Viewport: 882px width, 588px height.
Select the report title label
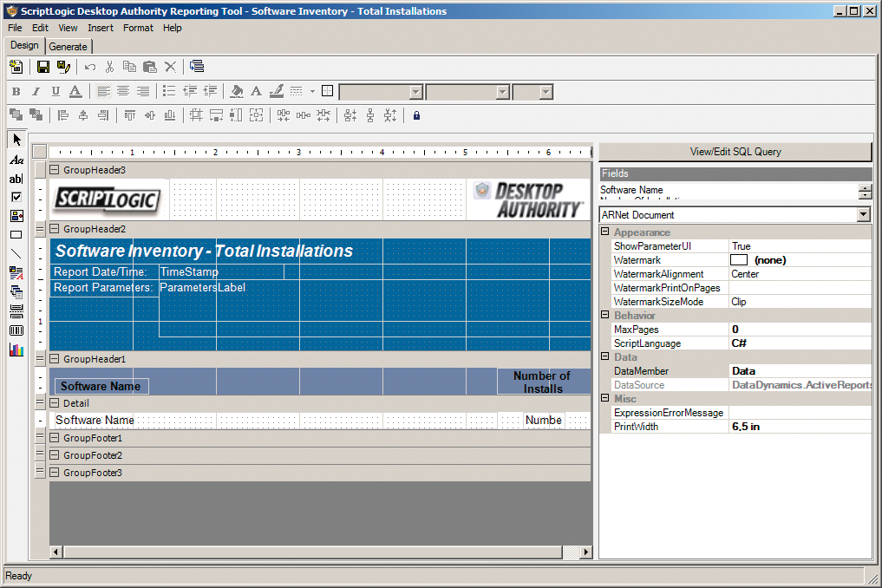(x=204, y=251)
